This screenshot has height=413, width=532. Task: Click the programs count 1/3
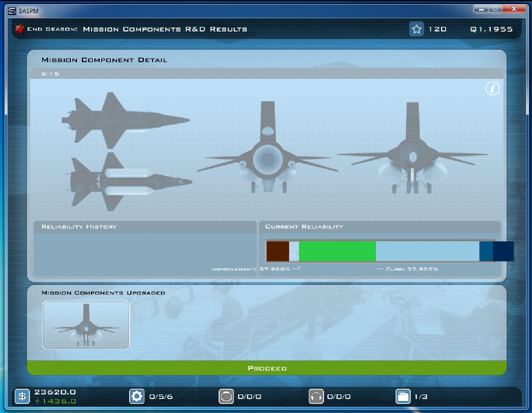tap(421, 397)
